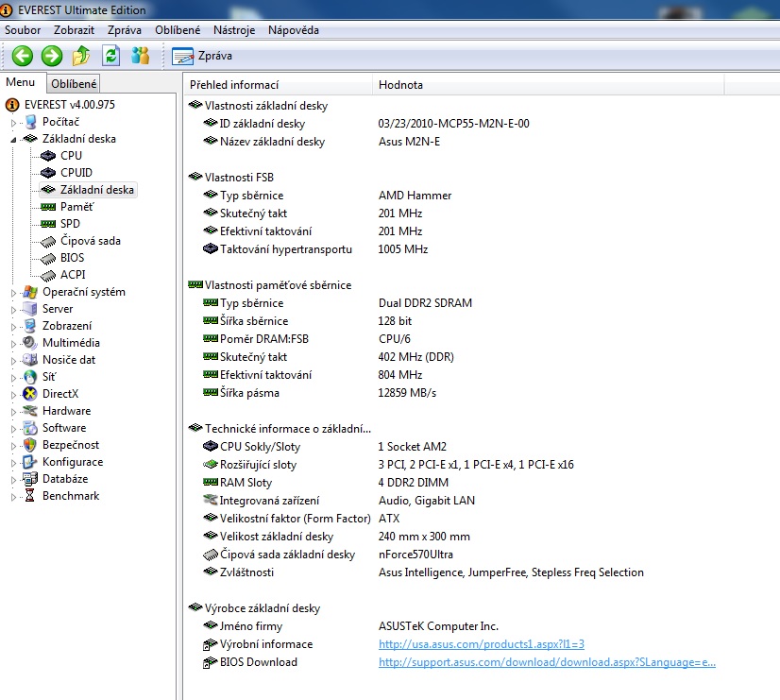This screenshot has height=700, width=780.
Task: Expand the Zobrazení tree node
Action: [x=13, y=326]
